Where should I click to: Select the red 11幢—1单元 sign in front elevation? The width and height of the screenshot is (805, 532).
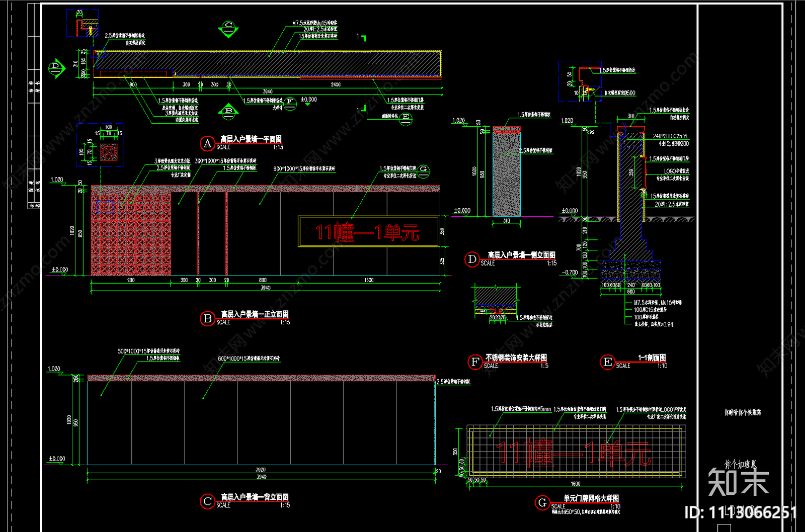[368, 232]
